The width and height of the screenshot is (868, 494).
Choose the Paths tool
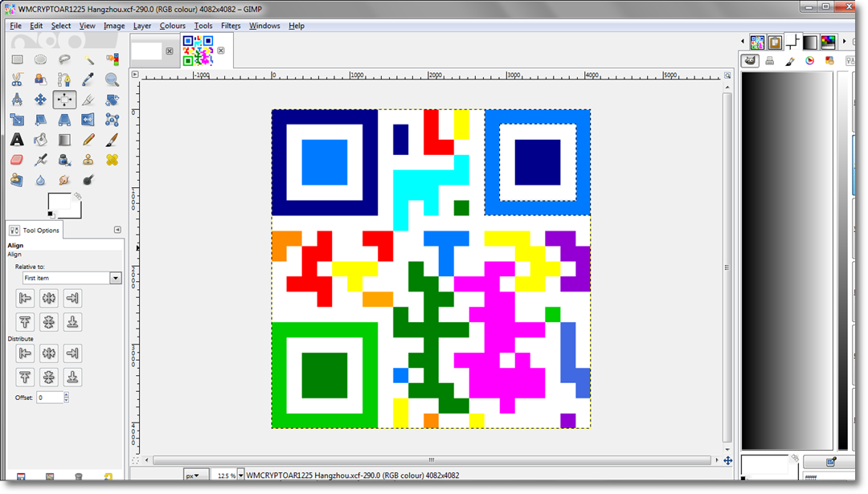[x=64, y=80]
